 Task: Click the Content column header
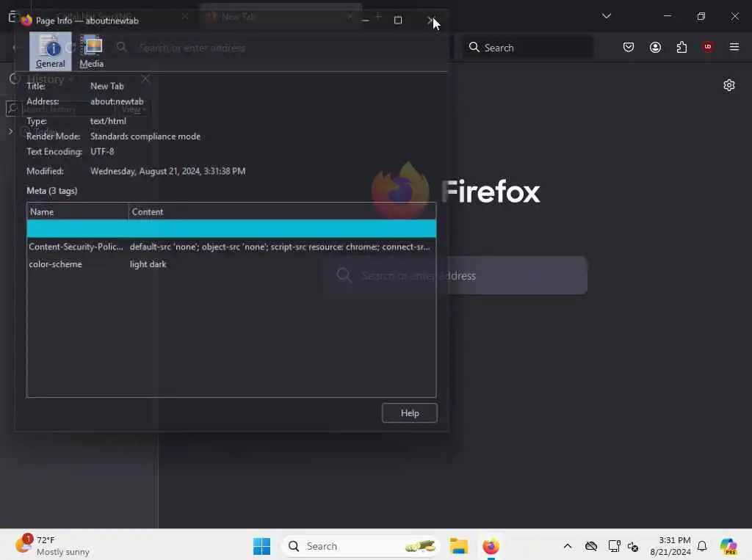coord(282,211)
